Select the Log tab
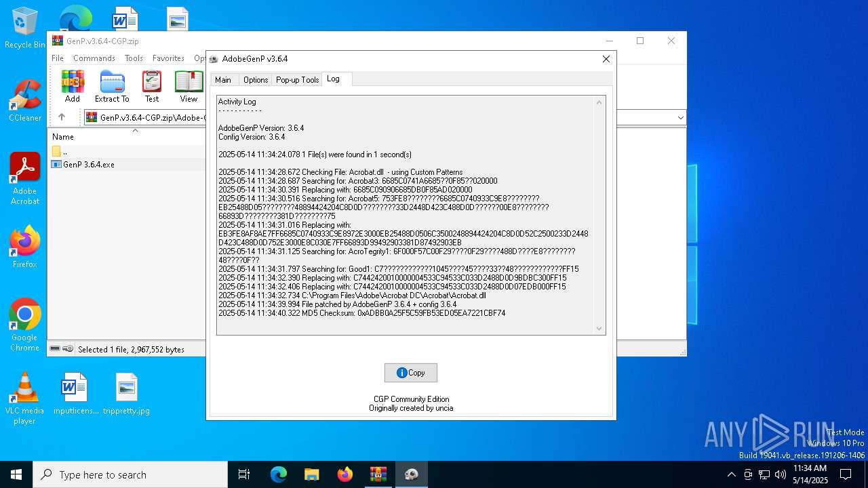The height and width of the screenshot is (488, 868). click(336, 79)
